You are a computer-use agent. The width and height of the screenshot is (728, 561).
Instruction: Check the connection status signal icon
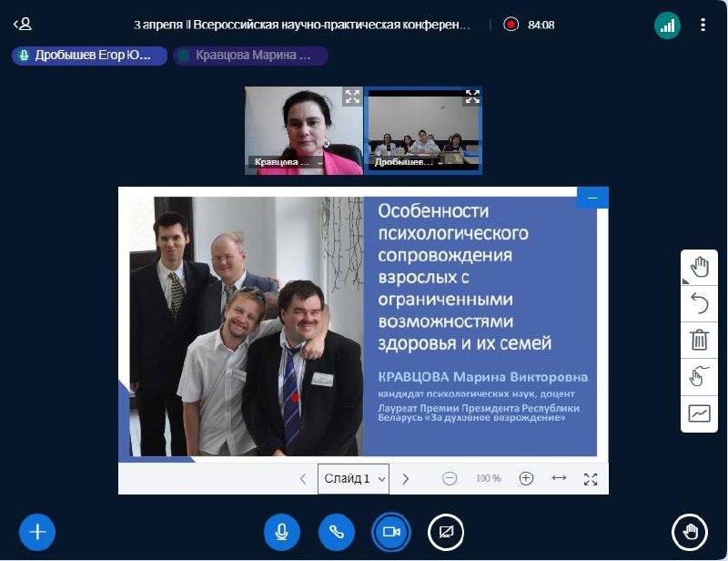pyautogui.click(x=667, y=25)
